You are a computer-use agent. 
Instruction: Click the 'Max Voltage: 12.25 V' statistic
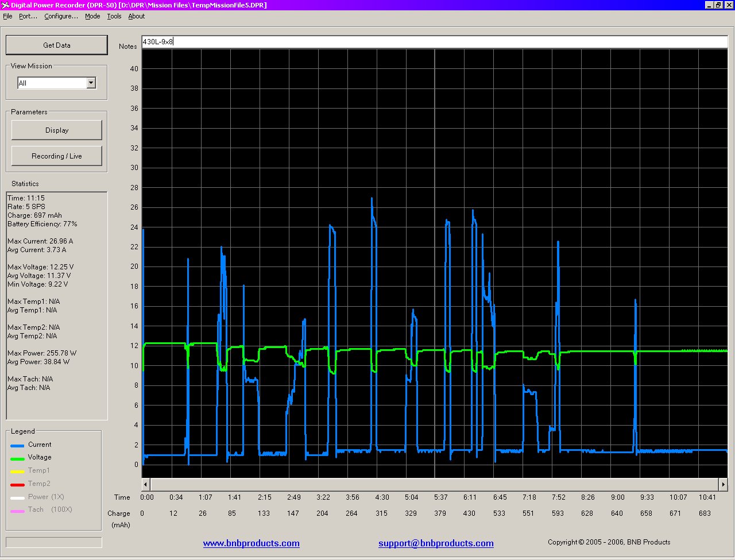41,267
